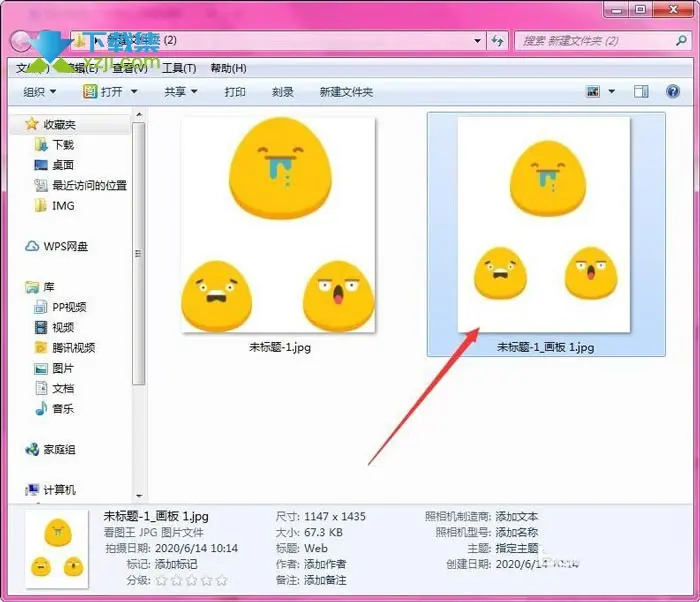Click navigation pane scroll up arrow
This screenshot has height=602, width=700.
tap(139, 115)
